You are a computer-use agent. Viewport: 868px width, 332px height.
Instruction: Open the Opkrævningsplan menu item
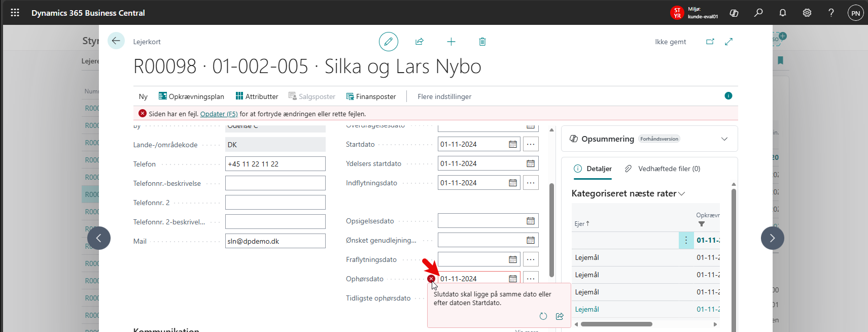coord(191,96)
